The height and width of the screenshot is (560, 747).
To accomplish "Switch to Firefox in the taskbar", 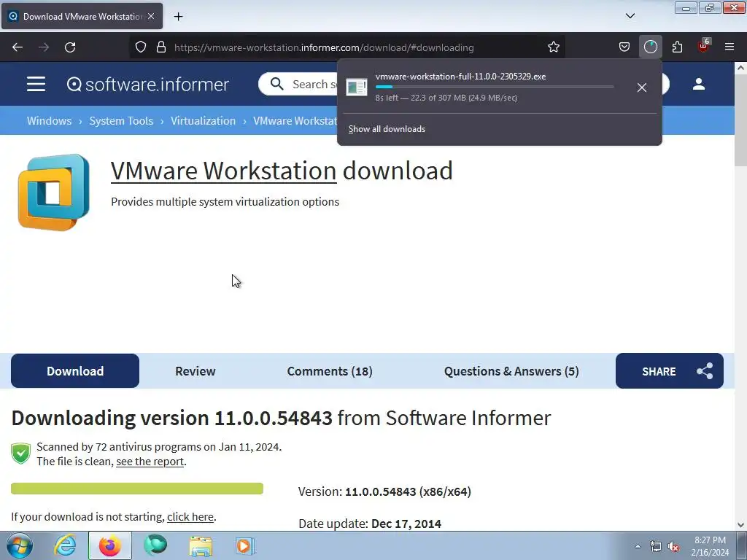I will point(110,545).
